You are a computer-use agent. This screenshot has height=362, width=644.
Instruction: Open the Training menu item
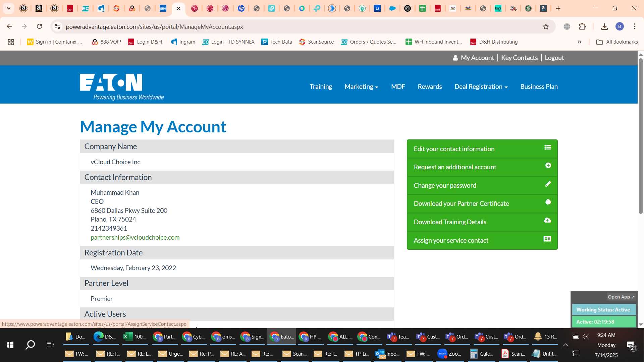pyautogui.click(x=321, y=86)
